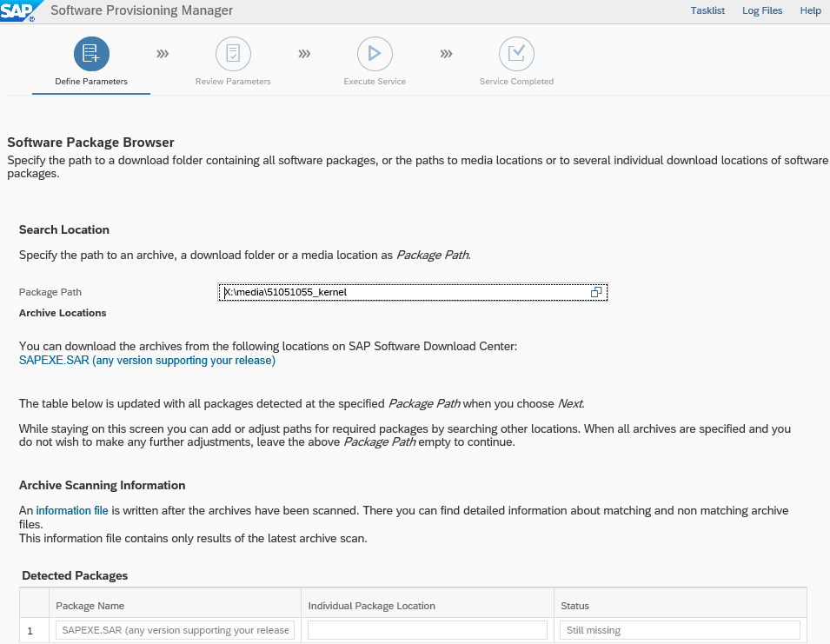
Task: Click the Software Provisioning Manager title
Action: [x=142, y=10]
